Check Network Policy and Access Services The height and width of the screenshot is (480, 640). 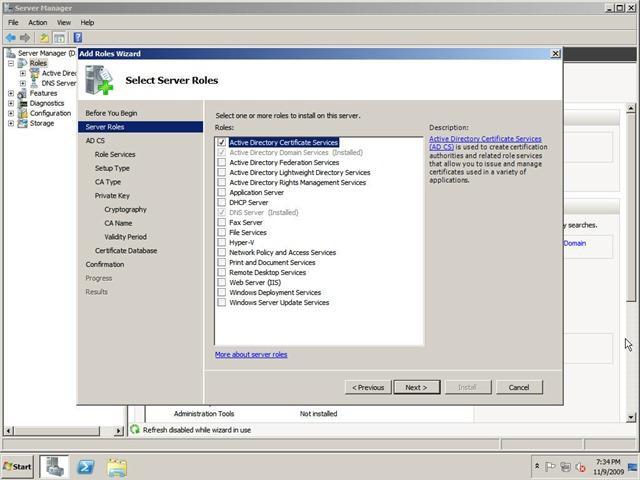coord(222,252)
